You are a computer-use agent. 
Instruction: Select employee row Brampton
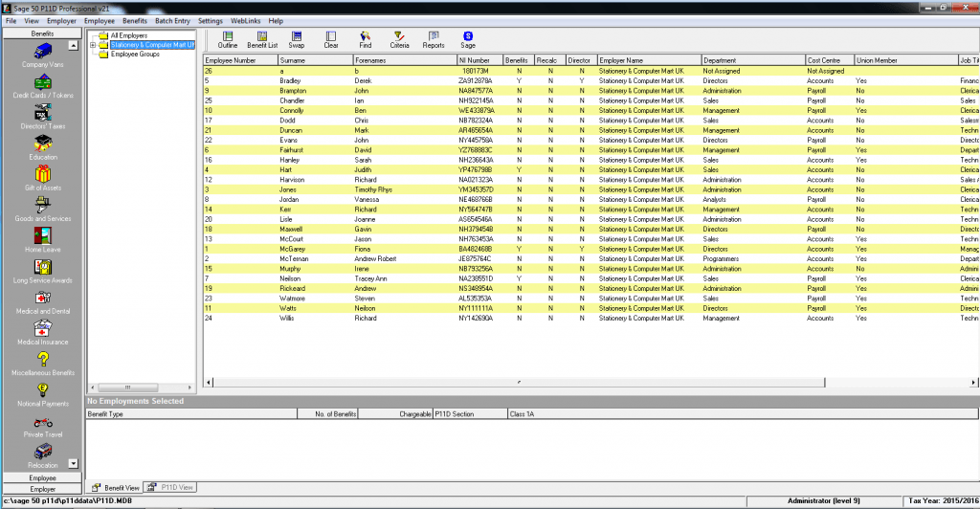pyautogui.click(x=590, y=91)
